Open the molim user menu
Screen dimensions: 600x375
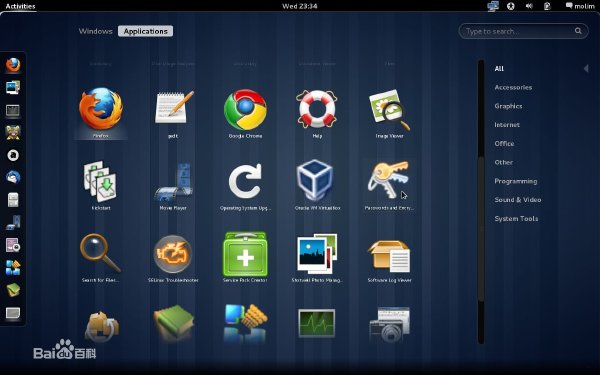click(580, 6)
